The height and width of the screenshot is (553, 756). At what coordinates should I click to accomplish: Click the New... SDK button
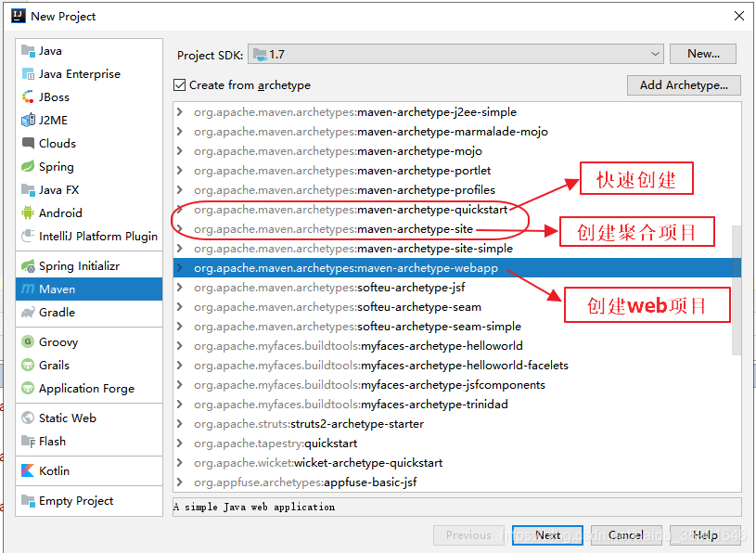click(x=703, y=54)
